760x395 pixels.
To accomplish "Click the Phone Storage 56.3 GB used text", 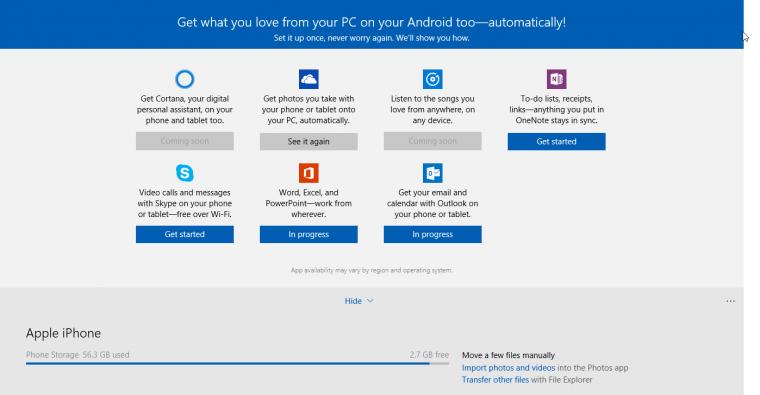I will tap(78, 355).
